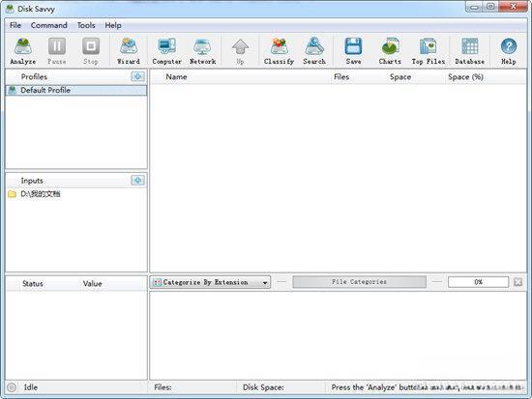This screenshot has height=399, width=532.
Task: Open the Command menu
Action: [x=49, y=25]
